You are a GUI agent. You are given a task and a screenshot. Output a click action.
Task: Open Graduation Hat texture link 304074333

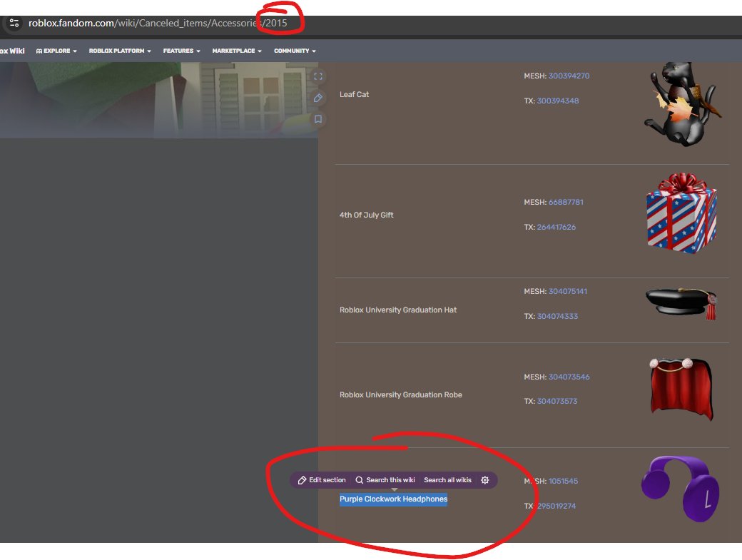click(557, 317)
